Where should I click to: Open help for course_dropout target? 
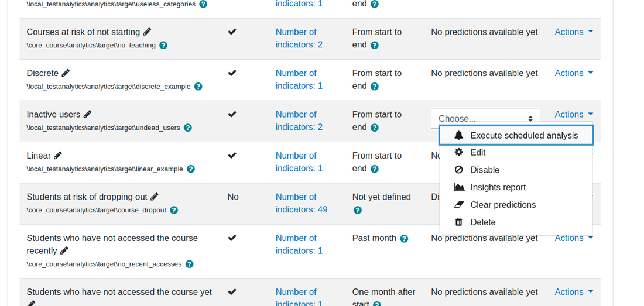(x=174, y=210)
